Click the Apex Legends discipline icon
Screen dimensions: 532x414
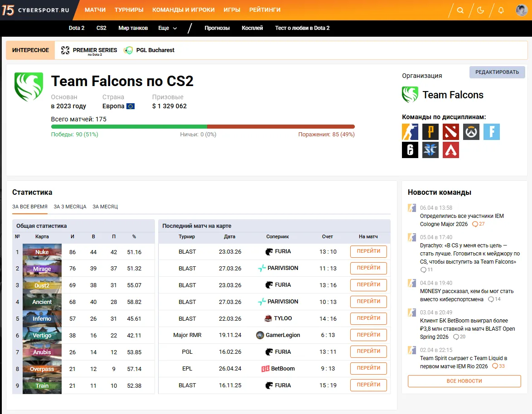pyautogui.click(x=451, y=150)
